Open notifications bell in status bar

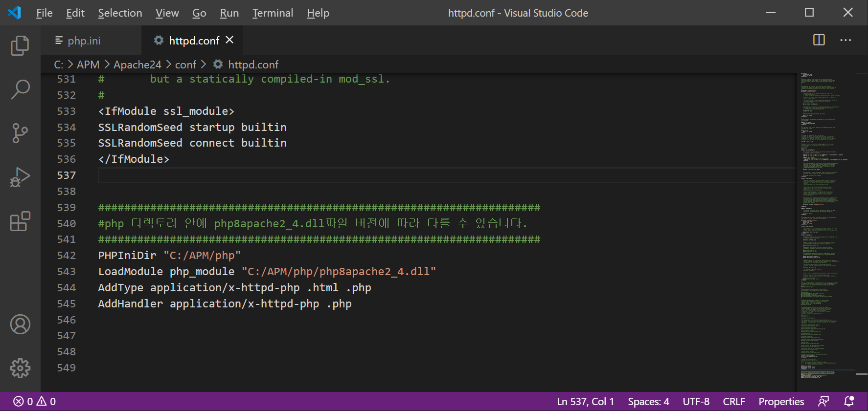849,401
